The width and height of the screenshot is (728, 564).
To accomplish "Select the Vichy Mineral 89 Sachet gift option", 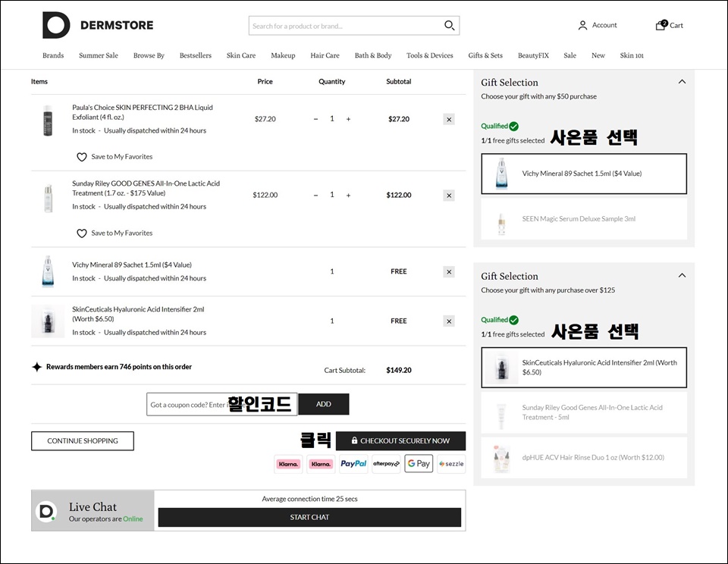I will point(584,174).
